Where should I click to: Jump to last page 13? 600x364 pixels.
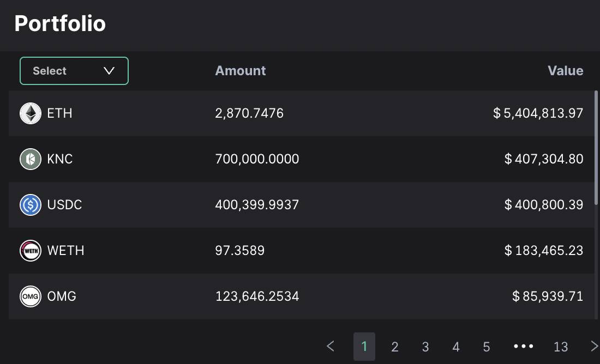(561, 347)
